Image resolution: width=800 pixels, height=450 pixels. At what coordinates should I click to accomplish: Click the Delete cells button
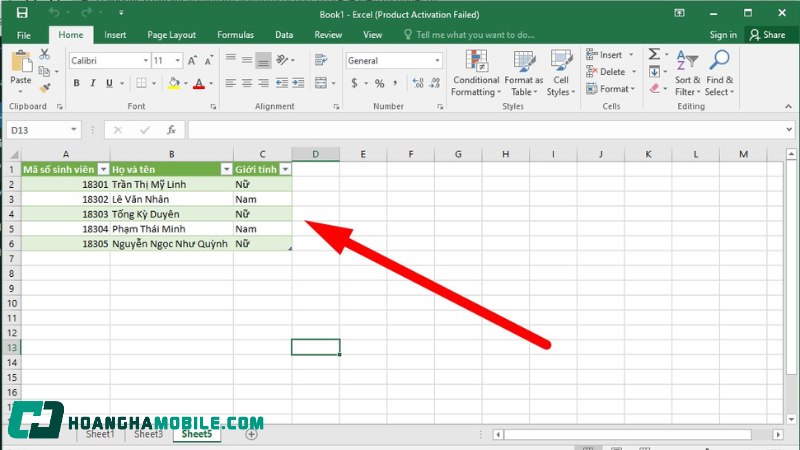click(x=606, y=71)
